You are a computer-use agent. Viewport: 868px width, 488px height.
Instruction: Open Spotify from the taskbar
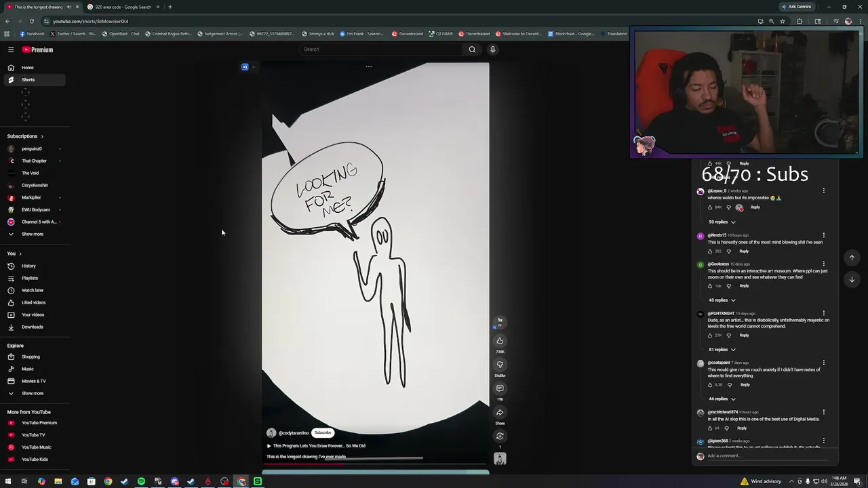click(x=141, y=481)
